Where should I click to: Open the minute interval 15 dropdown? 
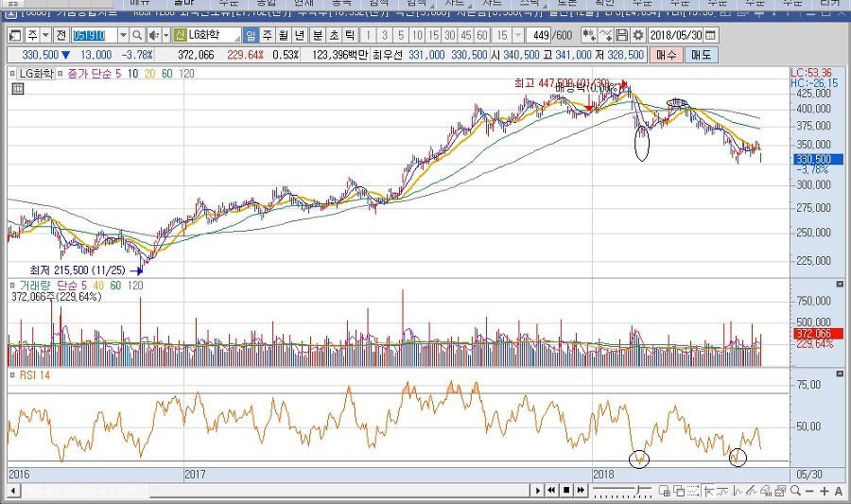[x=516, y=35]
